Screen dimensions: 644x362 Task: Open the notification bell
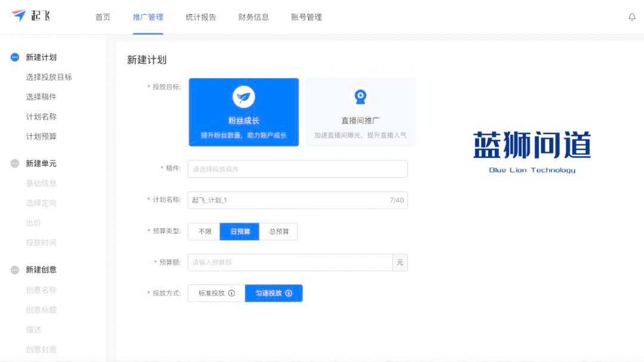(632, 17)
